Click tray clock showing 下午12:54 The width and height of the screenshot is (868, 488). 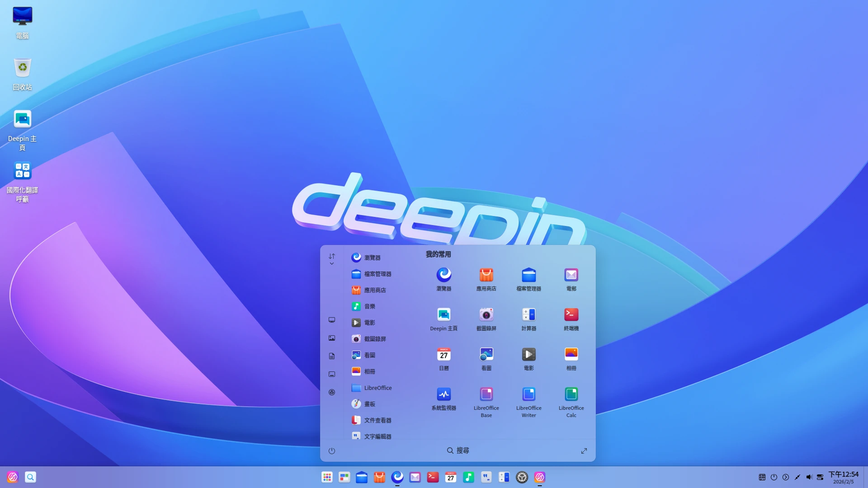click(x=843, y=477)
